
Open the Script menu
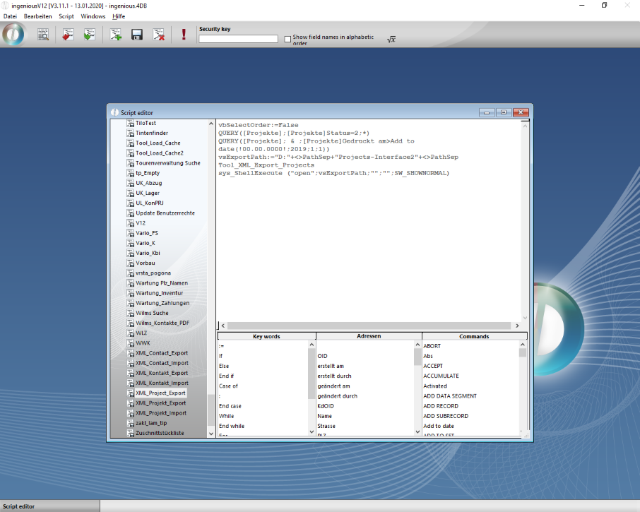(x=66, y=16)
